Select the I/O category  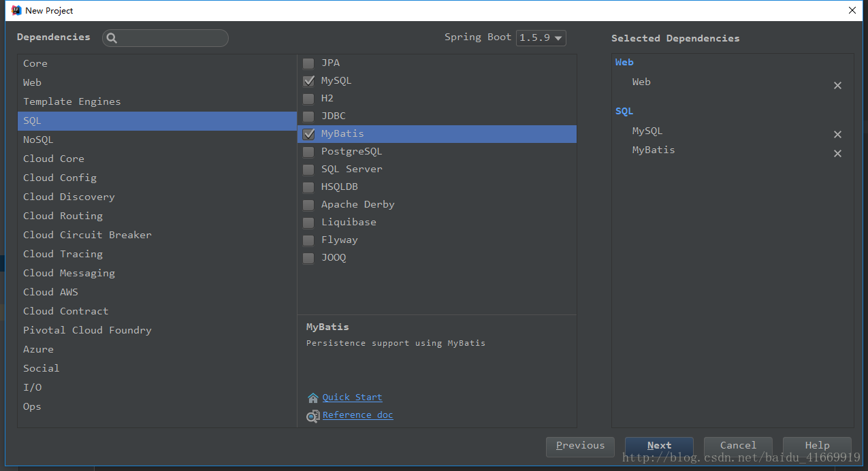pos(157,387)
